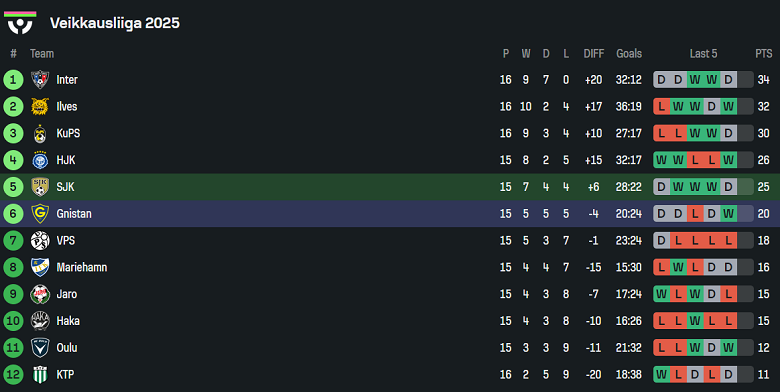Viewport: 780px width, 392px height.
Task: Select the Last 5 column header
Action: pos(703,54)
